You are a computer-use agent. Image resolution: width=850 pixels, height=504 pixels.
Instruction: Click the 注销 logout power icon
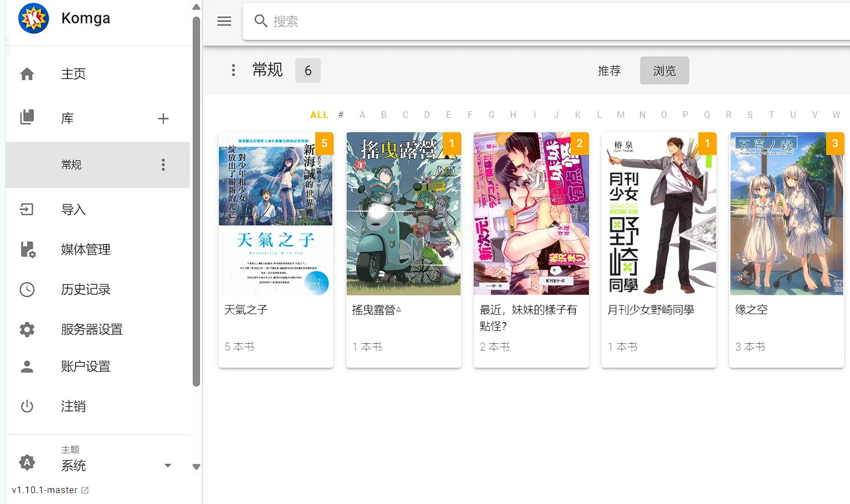[27, 407]
